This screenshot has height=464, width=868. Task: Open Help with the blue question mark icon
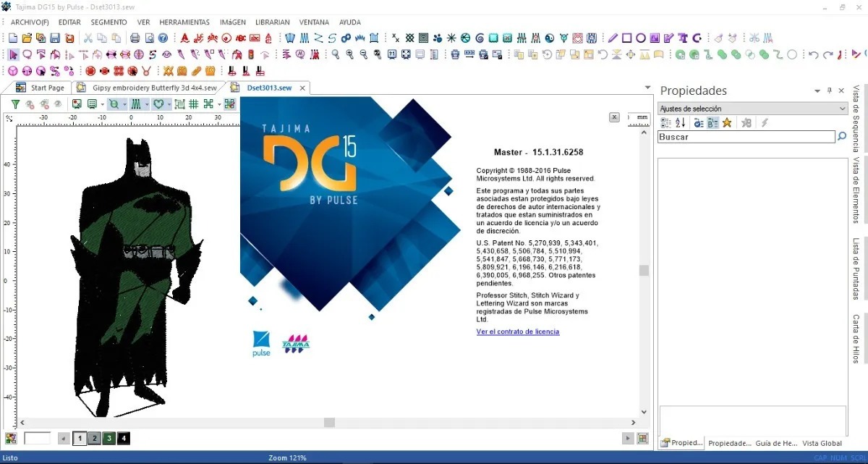(163, 38)
